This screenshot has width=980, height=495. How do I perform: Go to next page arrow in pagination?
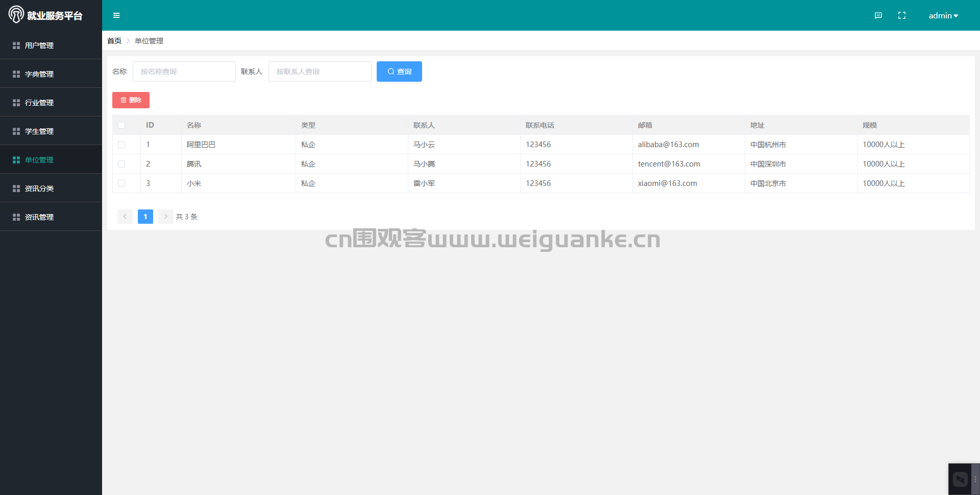[166, 217]
